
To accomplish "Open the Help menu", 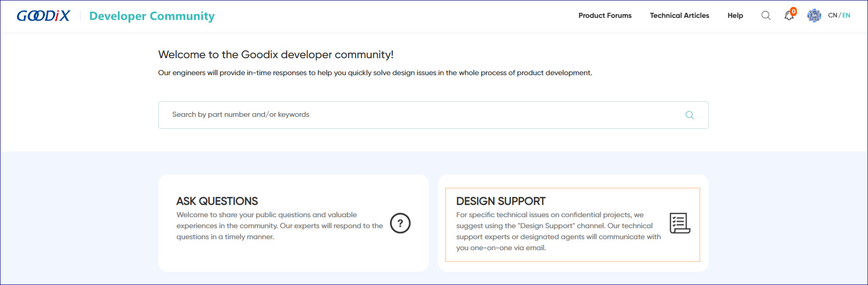I will pyautogui.click(x=735, y=16).
